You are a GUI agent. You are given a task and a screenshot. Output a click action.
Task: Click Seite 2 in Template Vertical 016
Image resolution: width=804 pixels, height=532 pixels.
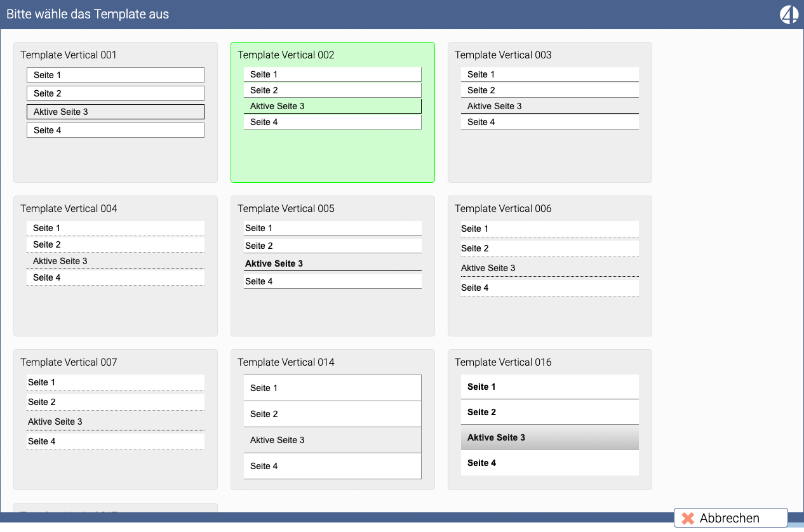tap(550, 412)
